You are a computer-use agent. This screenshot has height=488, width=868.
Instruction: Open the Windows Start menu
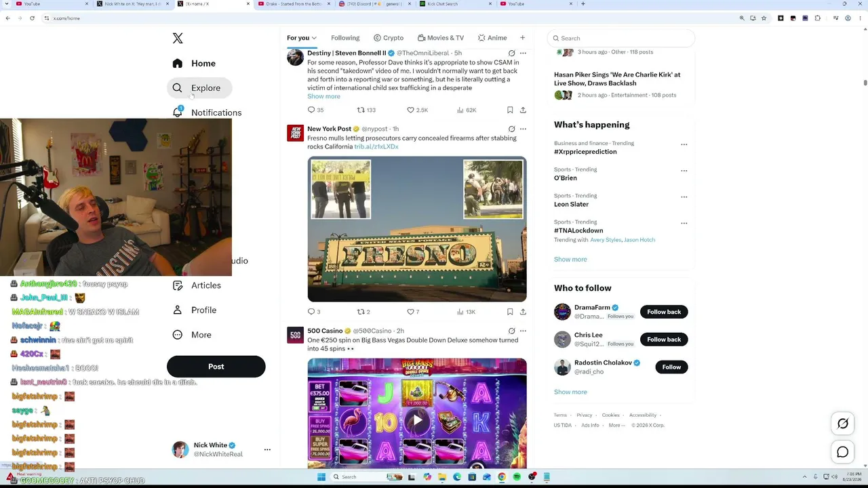[321, 477]
